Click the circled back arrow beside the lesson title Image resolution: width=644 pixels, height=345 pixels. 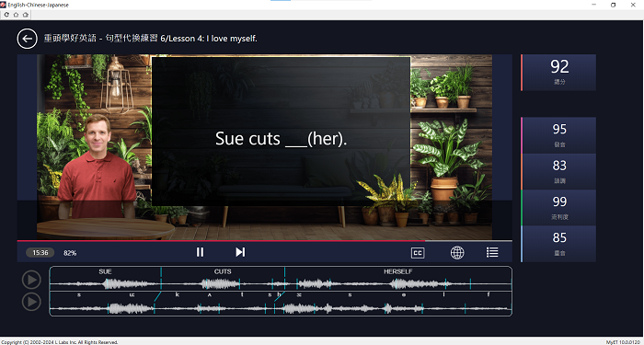pyautogui.click(x=27, y=39)
